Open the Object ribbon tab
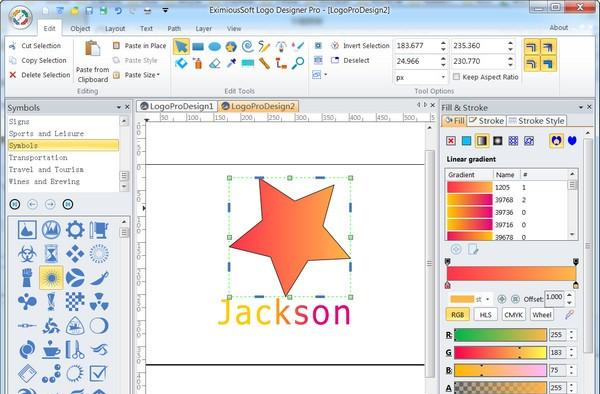Image resolution: width=600 pixels, height=394 pixels. coord(80,28)
